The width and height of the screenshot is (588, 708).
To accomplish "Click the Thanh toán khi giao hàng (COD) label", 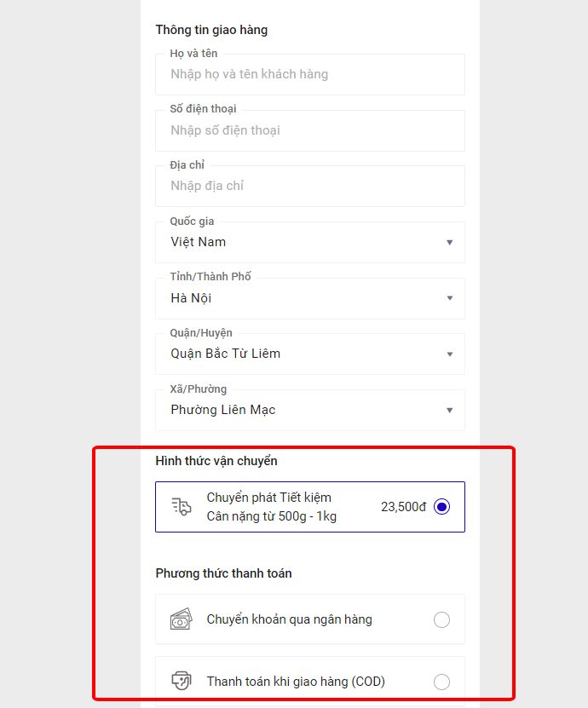I will point(296,682).
